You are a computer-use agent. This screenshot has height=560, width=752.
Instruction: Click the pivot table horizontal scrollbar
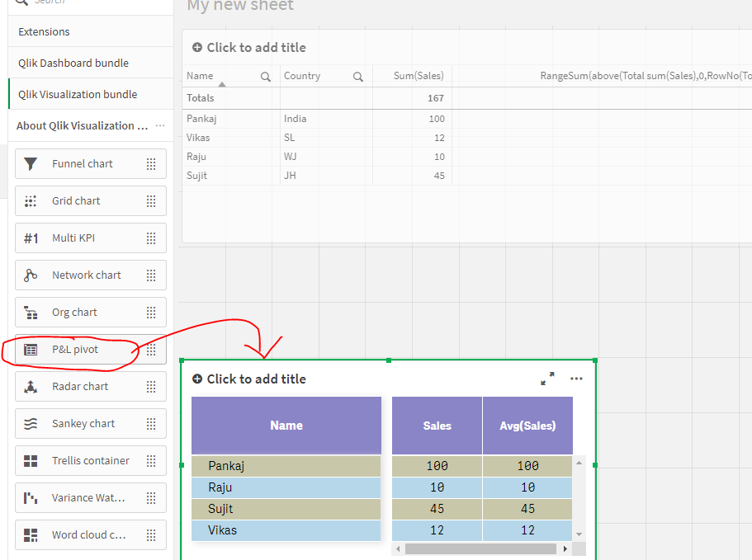[x=480, y=548]
